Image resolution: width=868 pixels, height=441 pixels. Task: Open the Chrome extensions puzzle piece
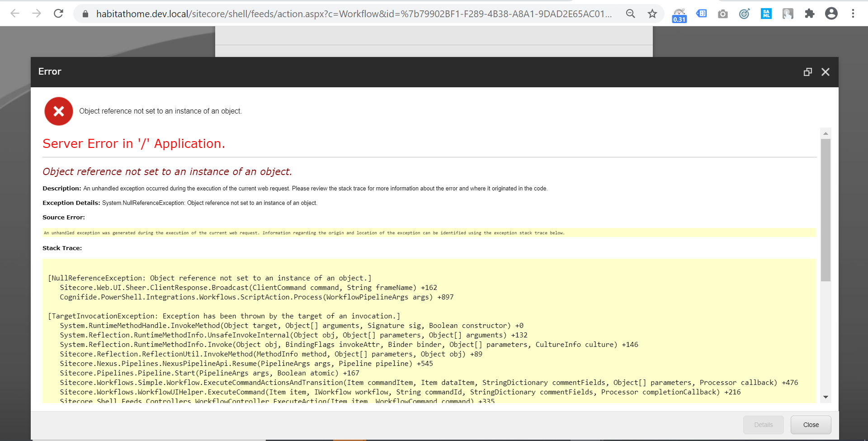point(810,14)
